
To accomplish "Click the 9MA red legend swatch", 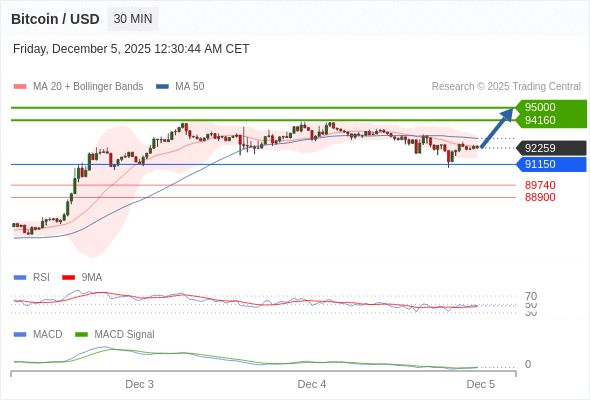I will pos(68,278).
